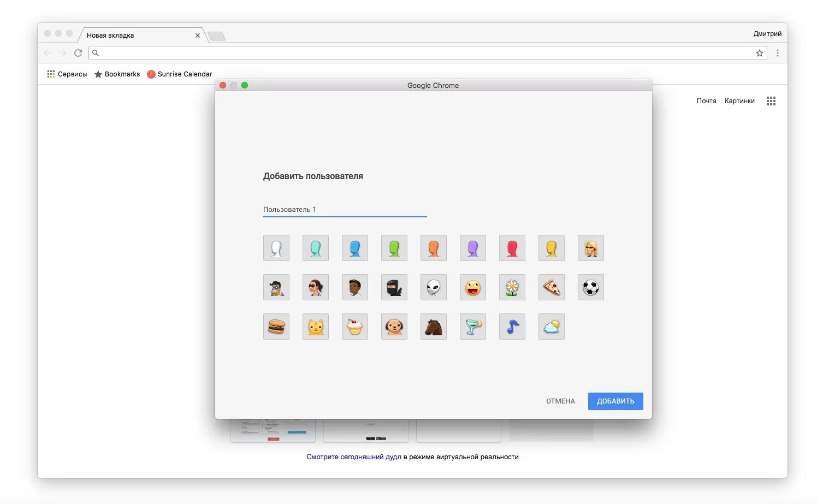Open a new tab
Screen dimensions: 817x504
tap(217, 36)
